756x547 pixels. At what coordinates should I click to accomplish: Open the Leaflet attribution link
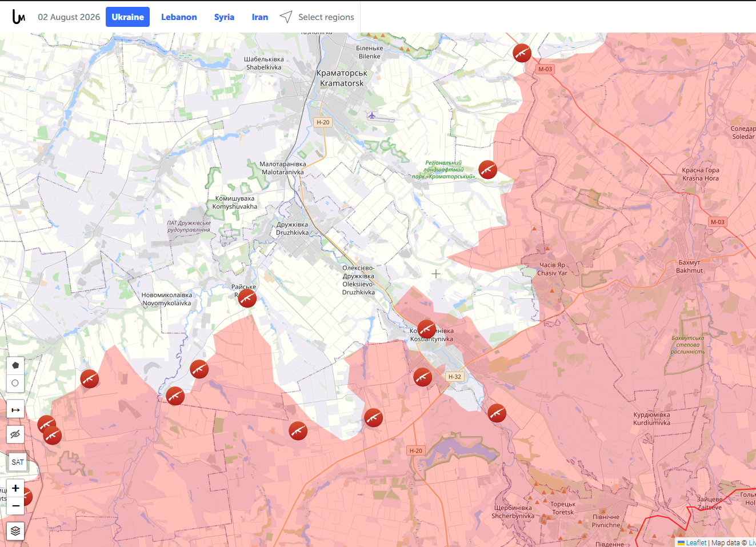[x=696, y=542]
